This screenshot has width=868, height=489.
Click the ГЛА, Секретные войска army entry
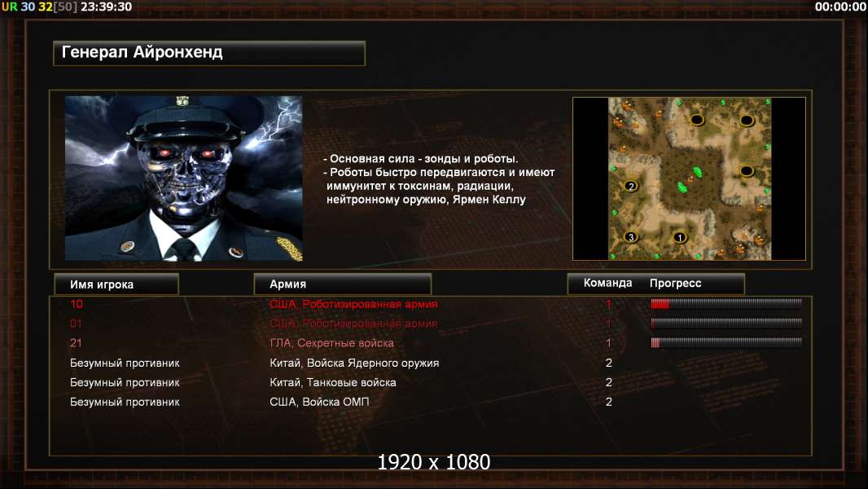(x=331, y=343)
